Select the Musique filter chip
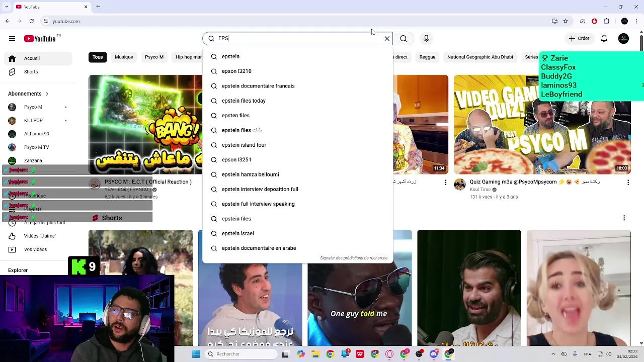This screenshot has width=644, height=362. pos(124,57)
